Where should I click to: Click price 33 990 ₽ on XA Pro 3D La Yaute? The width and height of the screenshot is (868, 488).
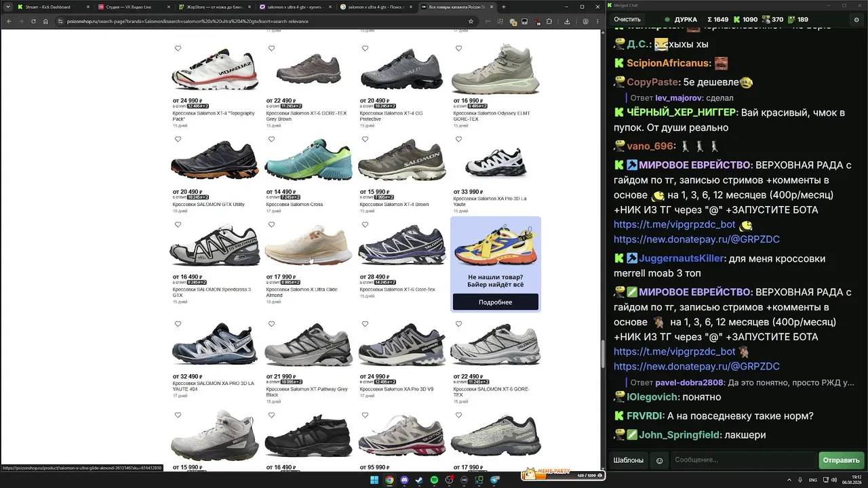[469, 192]
